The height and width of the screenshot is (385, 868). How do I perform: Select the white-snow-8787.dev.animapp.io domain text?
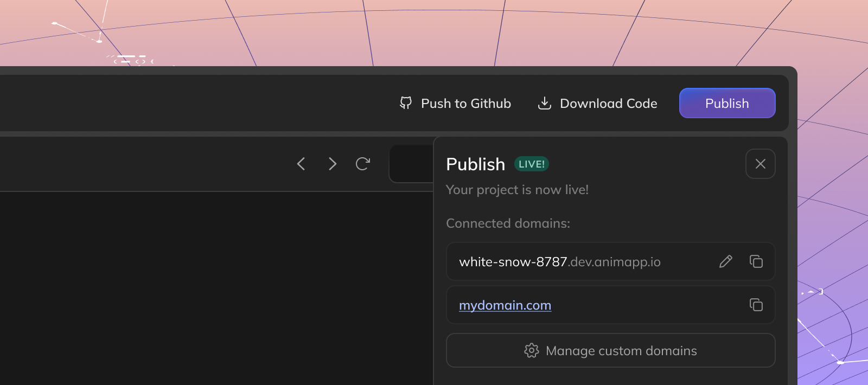pyautogui.click(x=560, y=262)
